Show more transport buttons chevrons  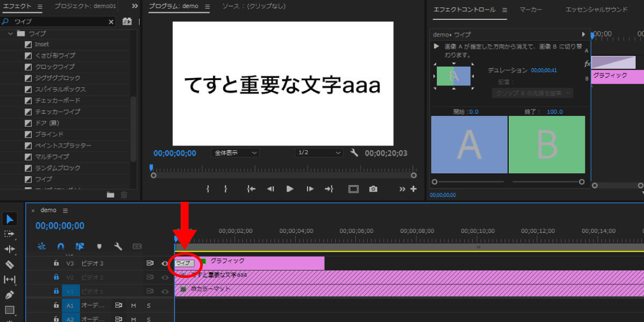[402, 189]
